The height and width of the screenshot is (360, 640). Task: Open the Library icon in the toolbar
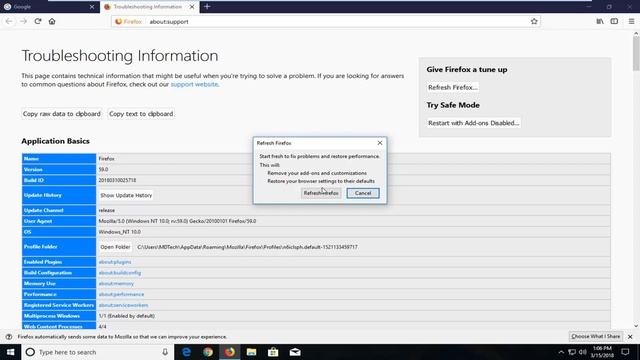pyautogui.click(x=600, y=21)
